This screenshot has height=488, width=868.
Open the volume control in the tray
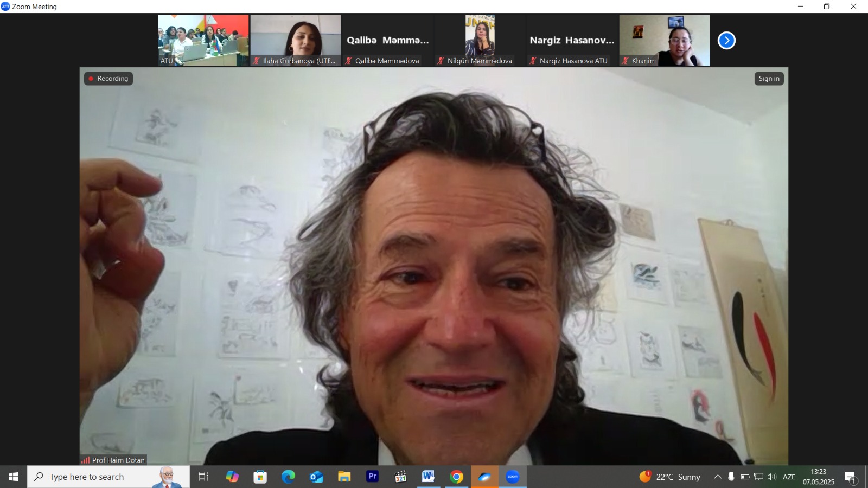coord(772,477)
